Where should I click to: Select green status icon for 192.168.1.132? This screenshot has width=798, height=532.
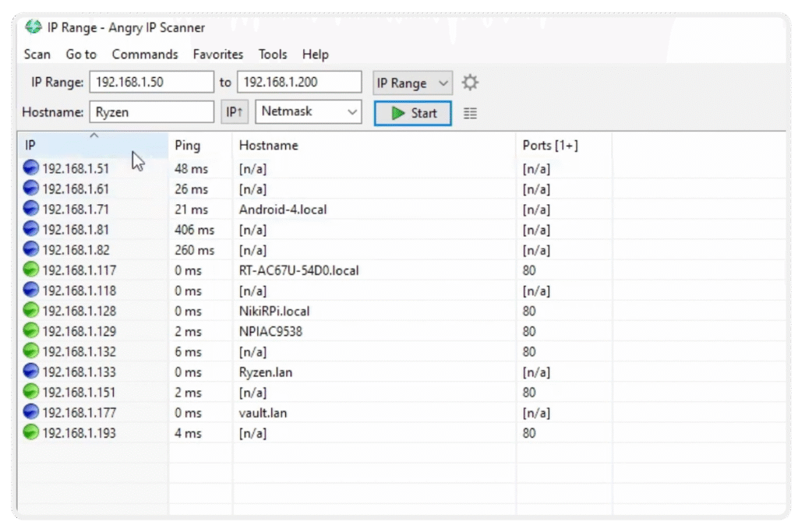coord(31,351)
